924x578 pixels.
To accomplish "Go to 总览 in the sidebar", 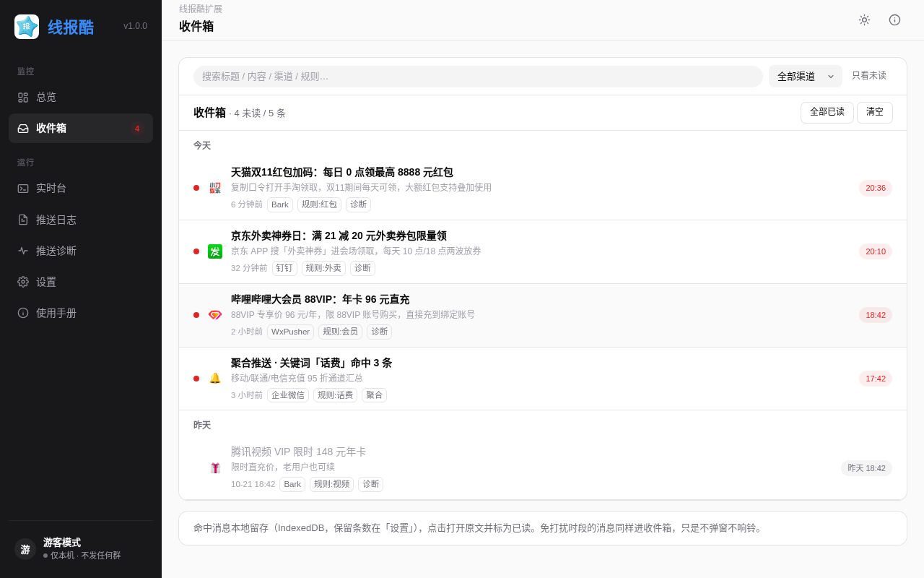I will 81,97.
